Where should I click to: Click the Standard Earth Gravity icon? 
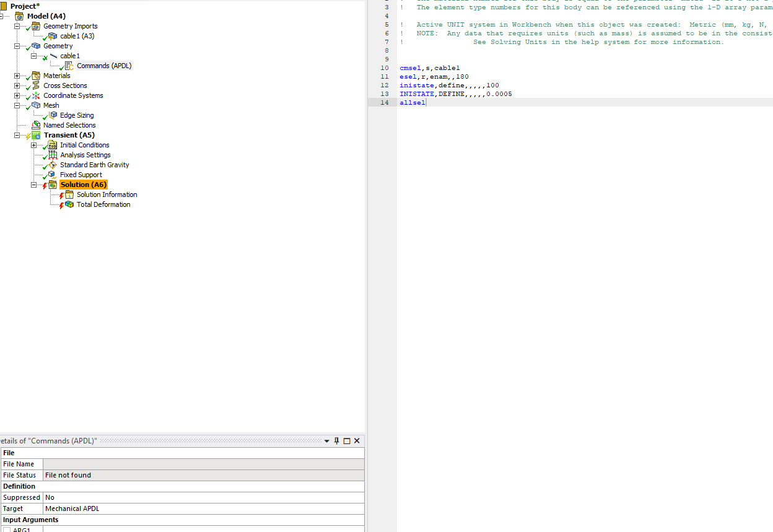pyautogui.click(x=53, y=165)
